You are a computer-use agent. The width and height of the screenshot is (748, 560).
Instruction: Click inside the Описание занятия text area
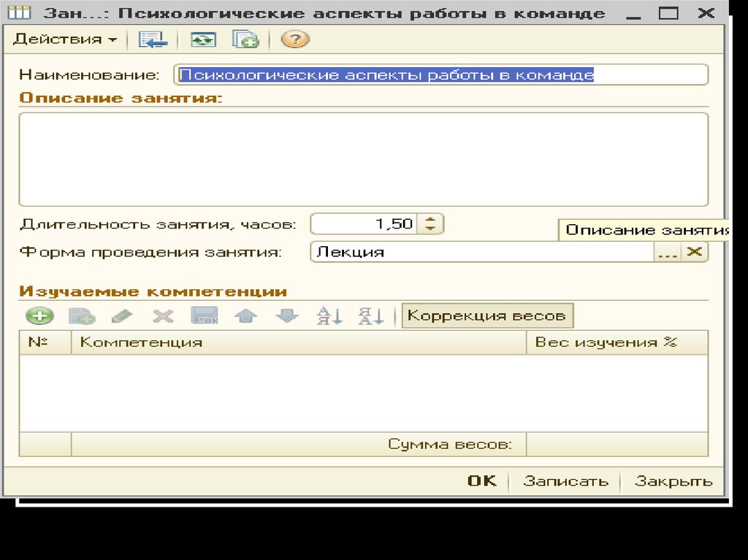(363, 159)
